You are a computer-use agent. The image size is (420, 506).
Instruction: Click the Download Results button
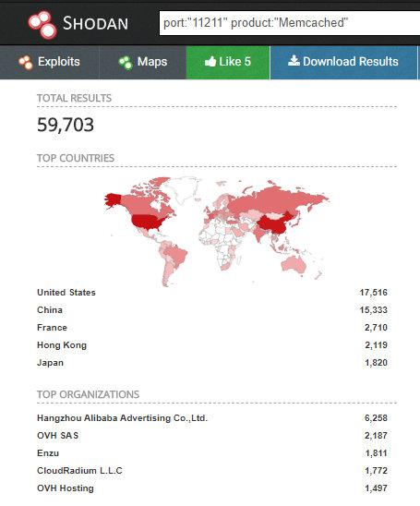[x=343, y=62]
